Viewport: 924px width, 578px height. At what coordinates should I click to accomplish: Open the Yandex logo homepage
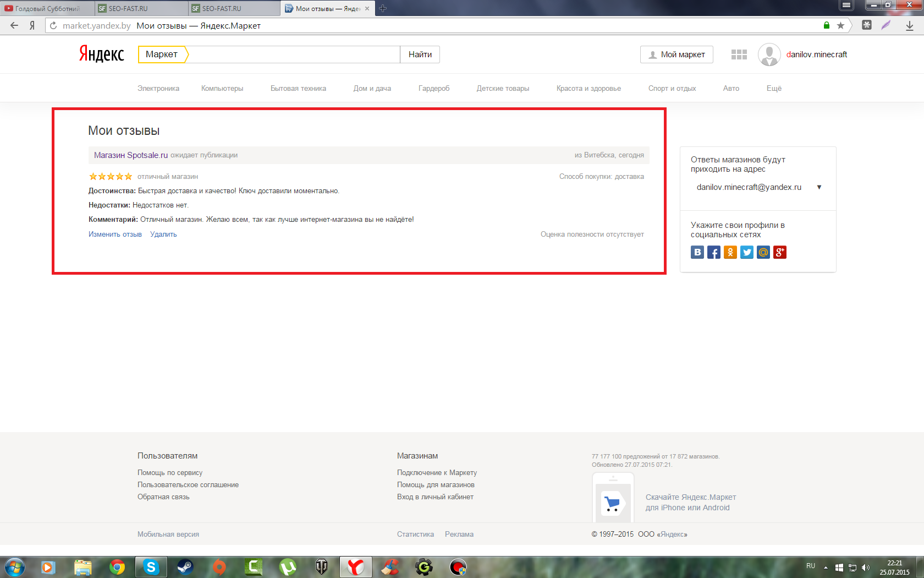coord(102,54)
